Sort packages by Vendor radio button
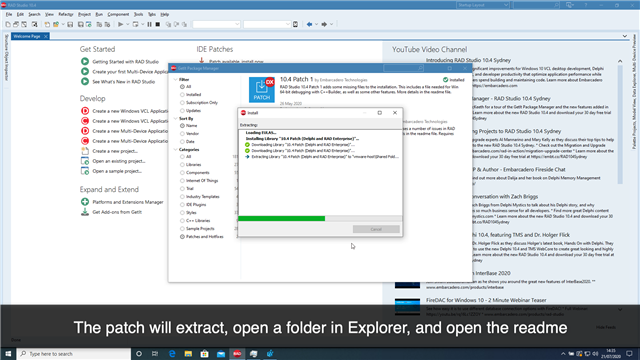 (x=182, y=133)
